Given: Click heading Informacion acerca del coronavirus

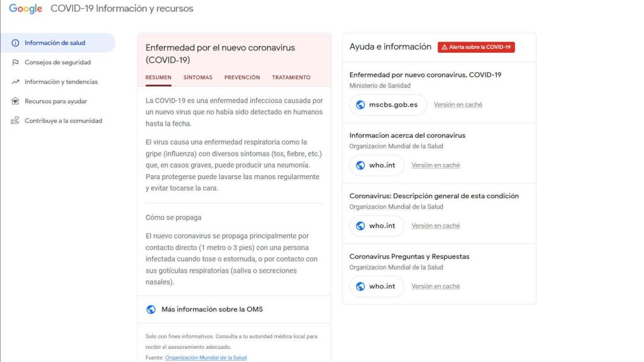Looking at the screenshot, I should (407, 135).
